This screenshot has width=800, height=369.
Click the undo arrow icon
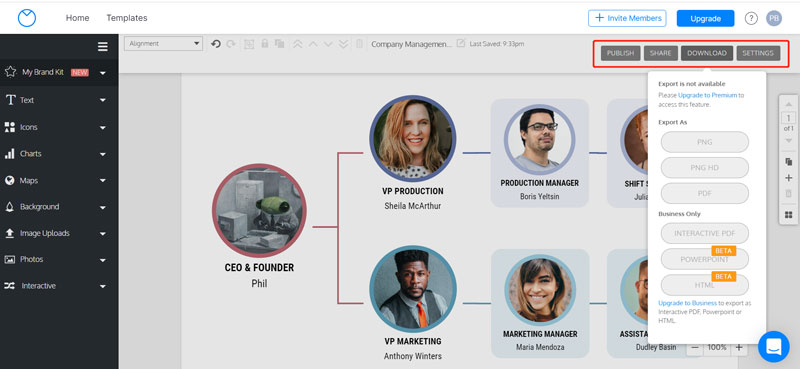(216, 44)
